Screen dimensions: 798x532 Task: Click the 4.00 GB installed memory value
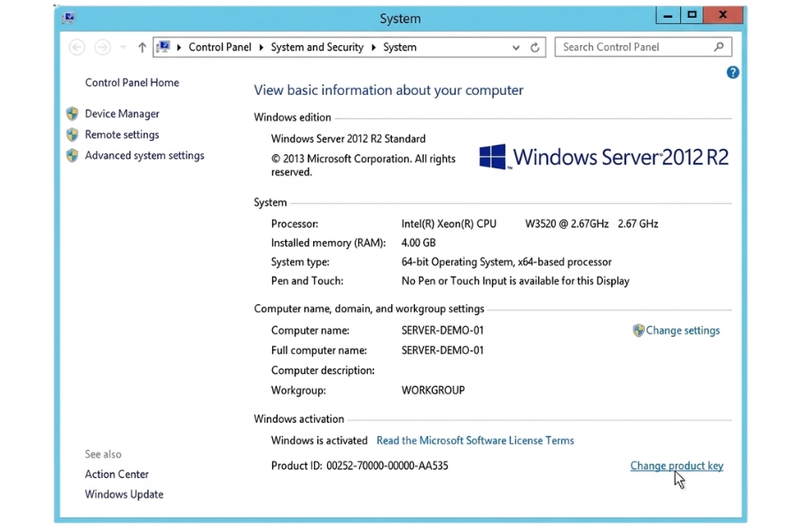click(419, 243)
